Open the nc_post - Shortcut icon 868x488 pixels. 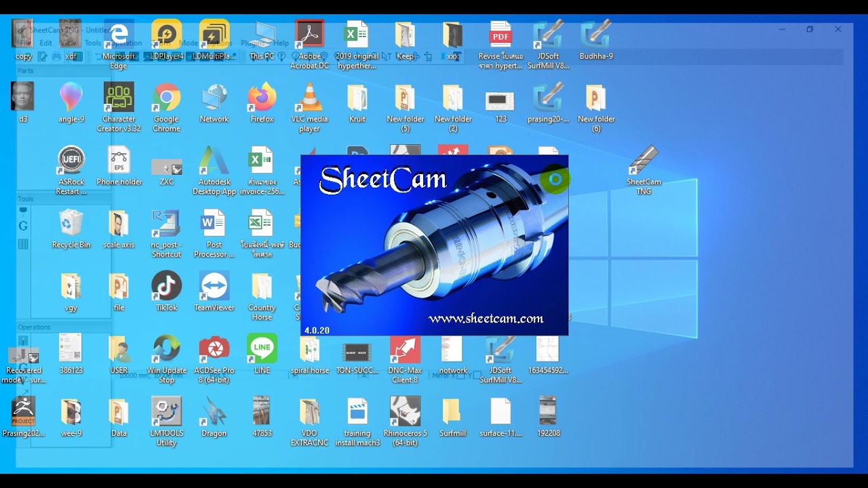(x=166, y=233)
